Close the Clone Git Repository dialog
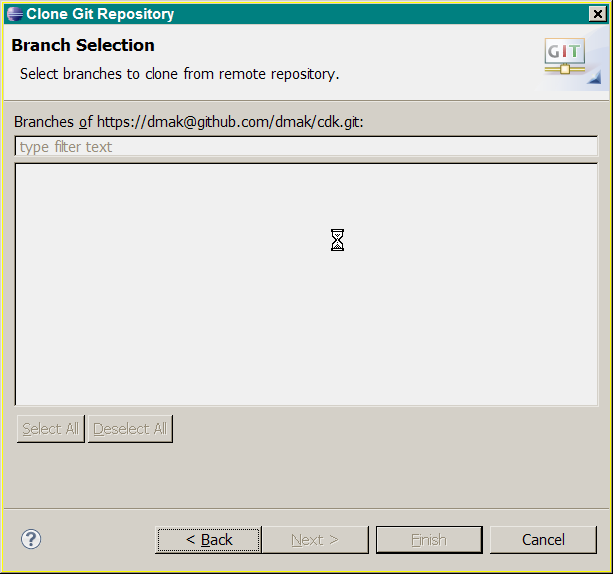 [x=597, y=14]
